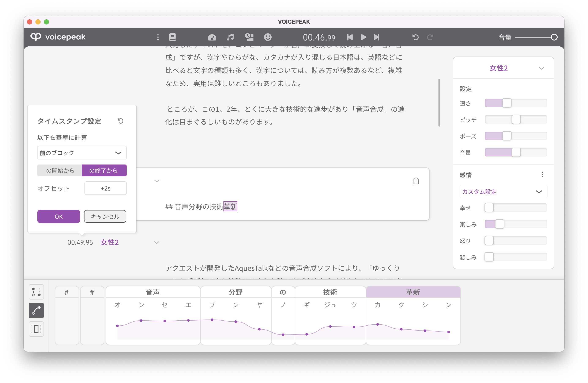
Task: Click the music note icon
Action: pyautogui.click(x=230, y=37)
